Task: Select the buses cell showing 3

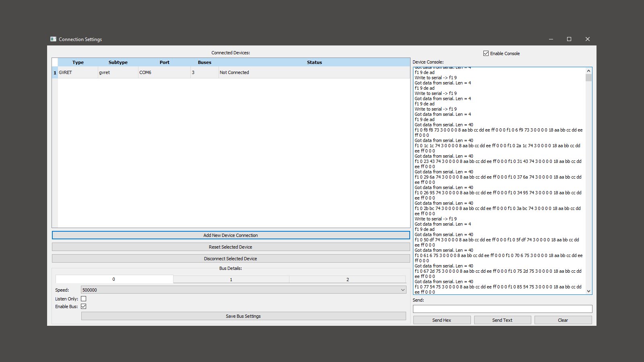Action: pyautogui.click(x=204, y=72)
